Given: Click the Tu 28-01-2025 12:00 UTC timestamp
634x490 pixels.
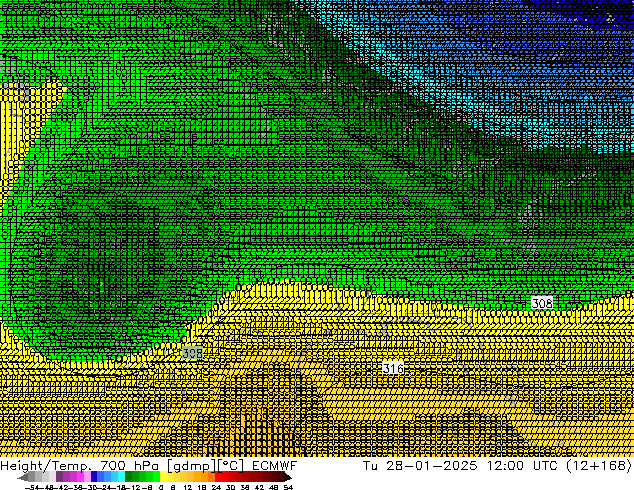Looking at the screenshot, I should 461,466.
